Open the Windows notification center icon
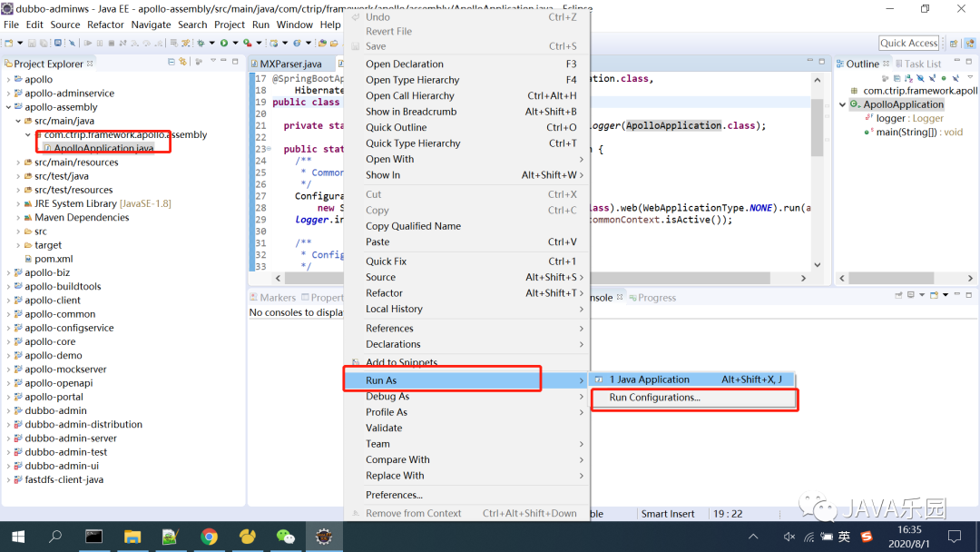Screen dimensions: 980x552 [955, 537]
